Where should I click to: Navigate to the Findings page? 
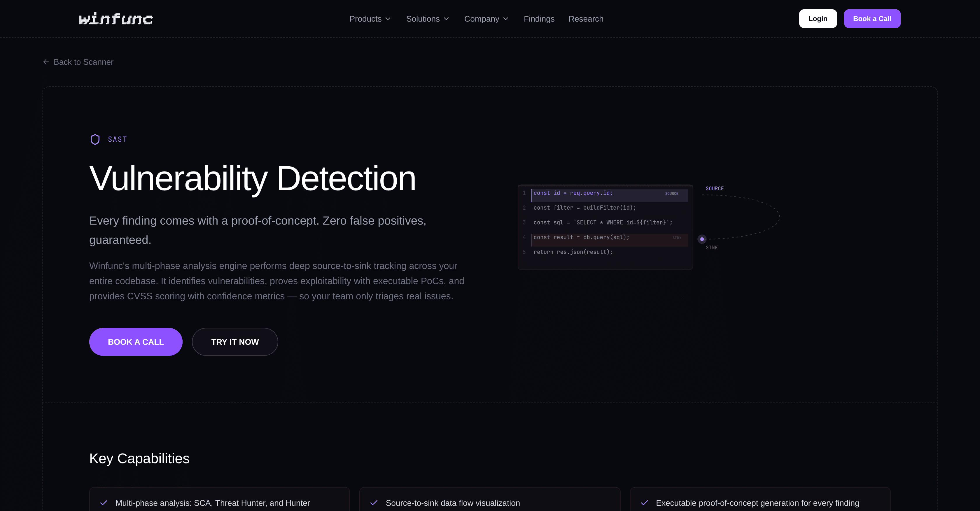point(539,19)
